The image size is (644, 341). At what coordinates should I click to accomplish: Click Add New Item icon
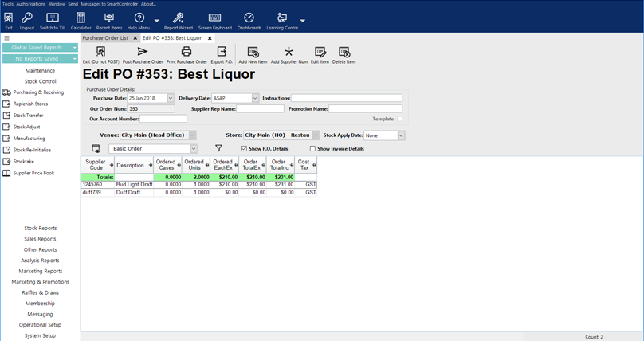253,54
